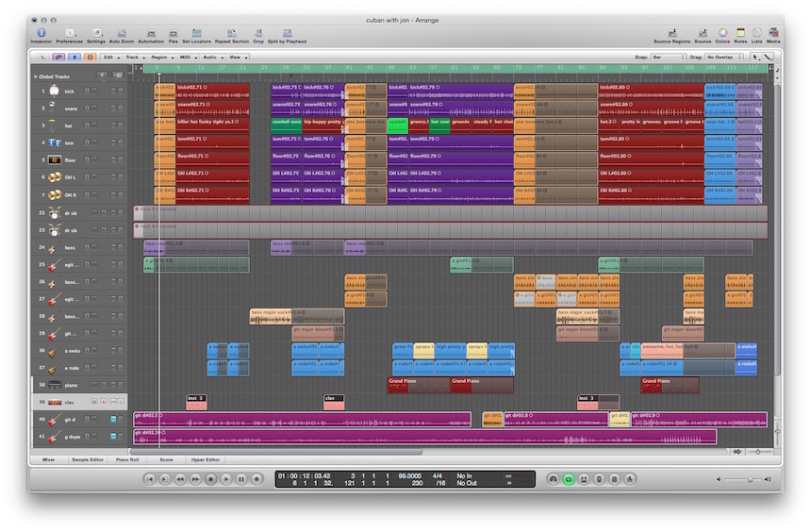The image size is (811, 532).
Task: Toggle the green Cycle mode button
Action: tap(569, 479)
